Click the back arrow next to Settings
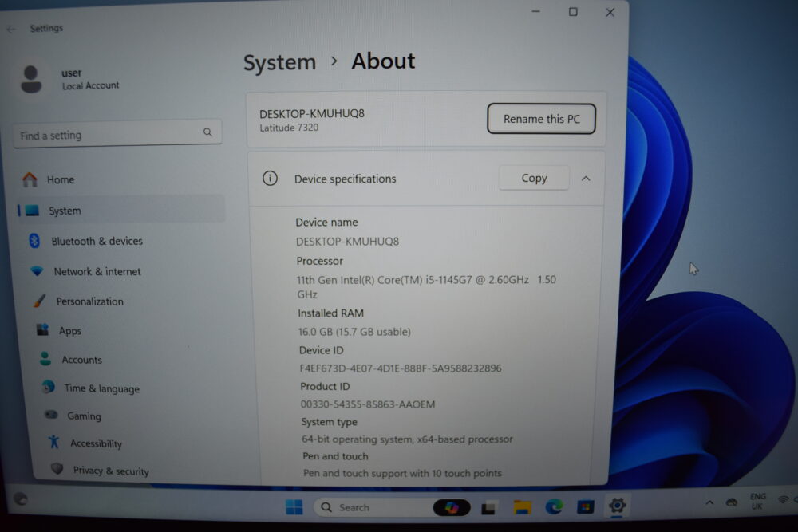This screenshot has width=798, height=532. tap(11, 29)
